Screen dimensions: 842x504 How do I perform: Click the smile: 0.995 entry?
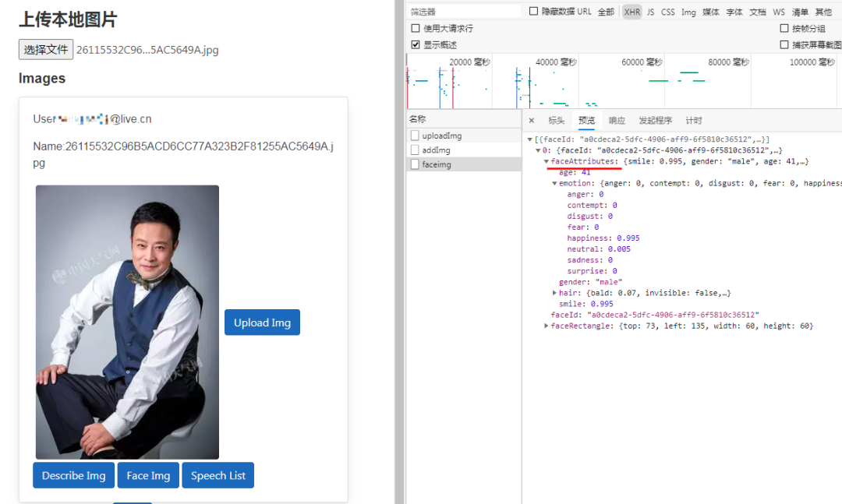pyautogui.click(x=586, y=304)
